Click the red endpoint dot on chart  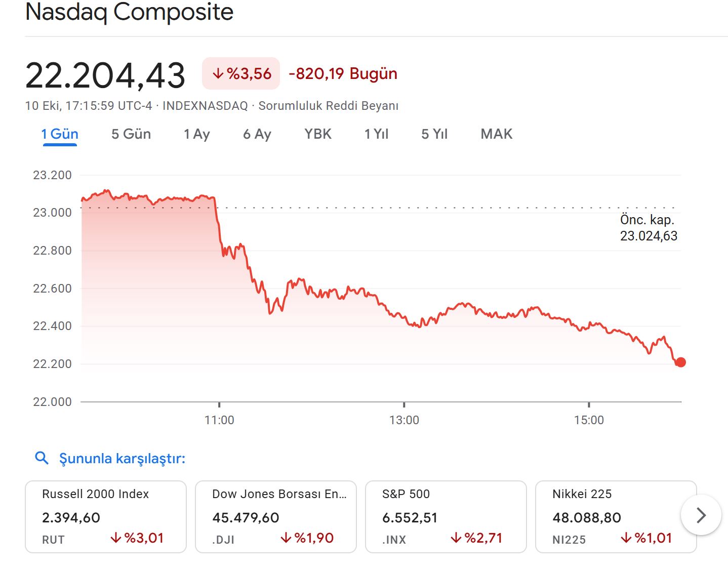pyautogui.click(x=681, y=362)
